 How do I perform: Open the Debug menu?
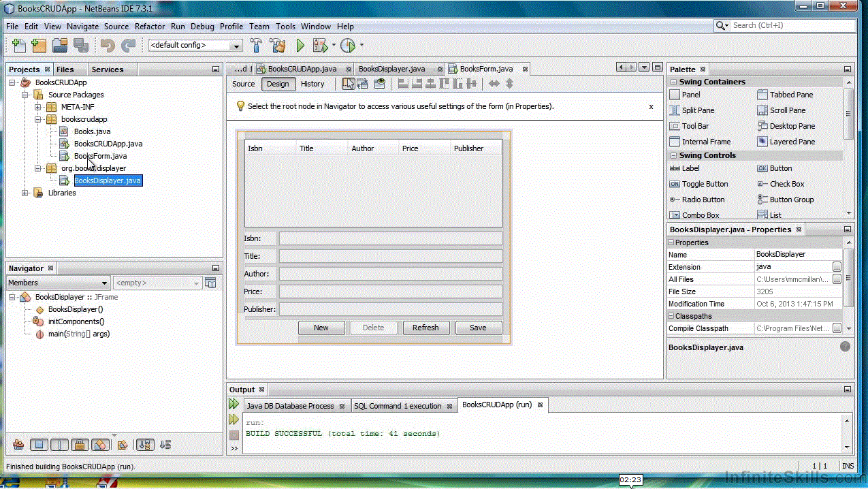pos(202,26)
